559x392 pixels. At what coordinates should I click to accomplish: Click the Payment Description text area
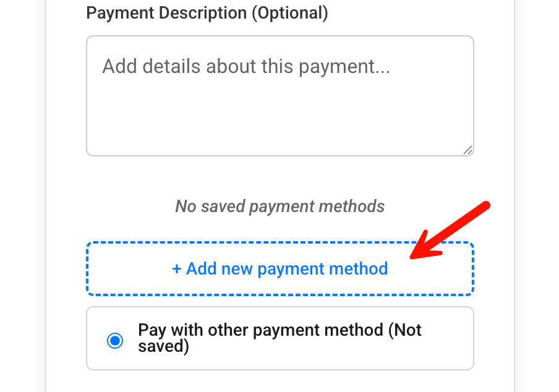point(279,96)
